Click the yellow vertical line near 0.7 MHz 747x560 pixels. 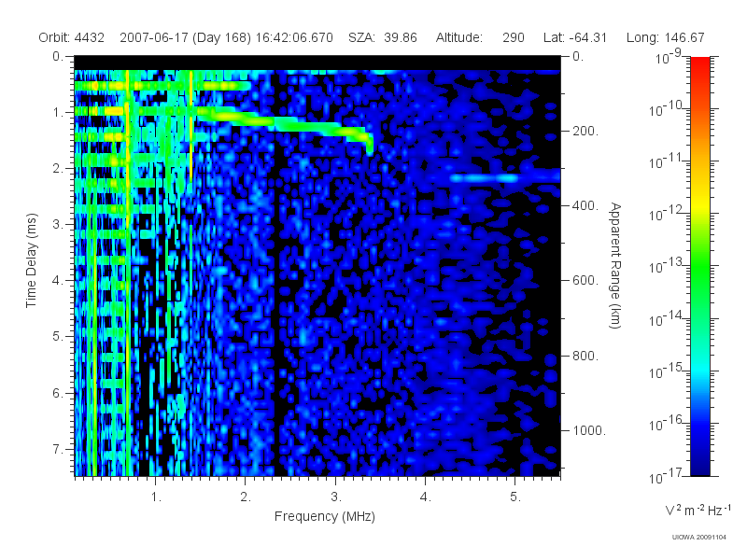128,272
